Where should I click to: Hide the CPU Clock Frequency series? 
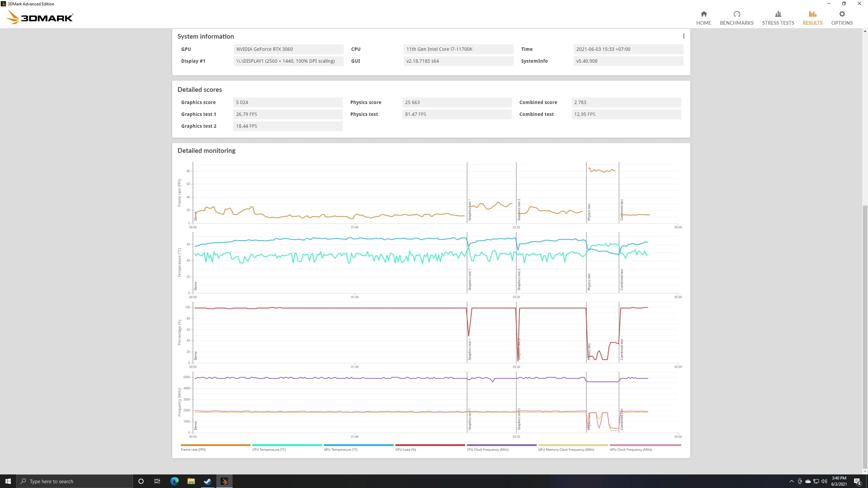[x=501, y=445]
